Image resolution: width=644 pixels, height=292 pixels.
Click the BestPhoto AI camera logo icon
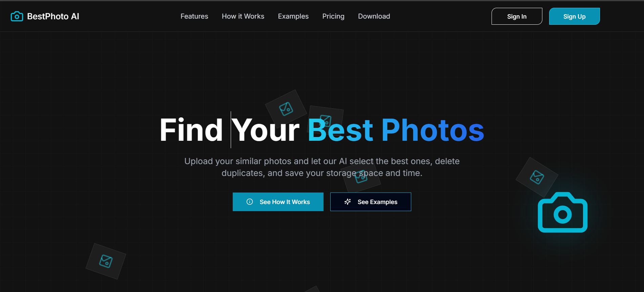[17, 16]
